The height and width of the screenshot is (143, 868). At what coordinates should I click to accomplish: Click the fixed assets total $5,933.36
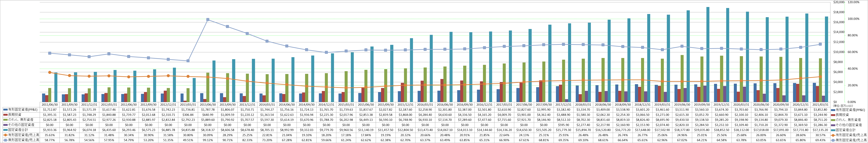pyautogui.click(x=50, y=130)
